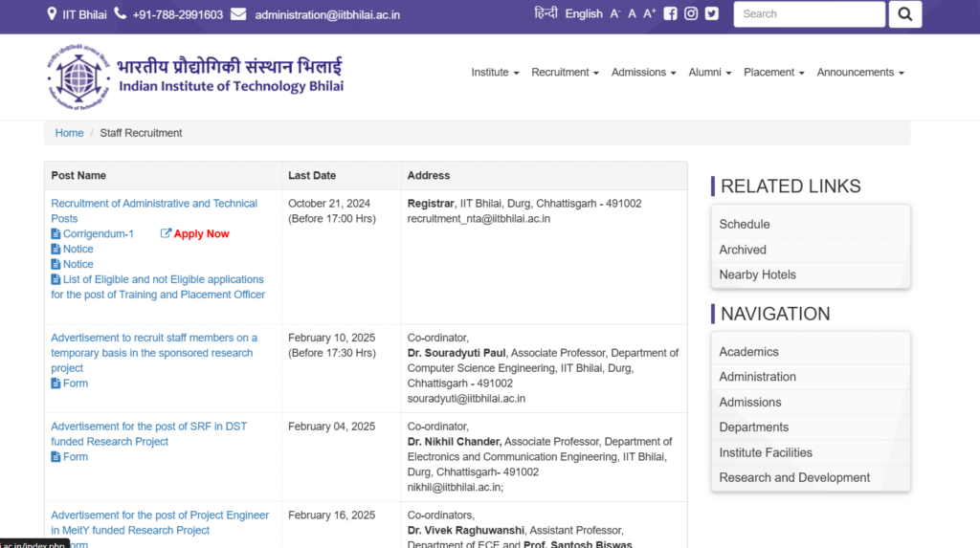Click the envelope email icon
This screenshot has height=548, width=980.
point(238,13)
